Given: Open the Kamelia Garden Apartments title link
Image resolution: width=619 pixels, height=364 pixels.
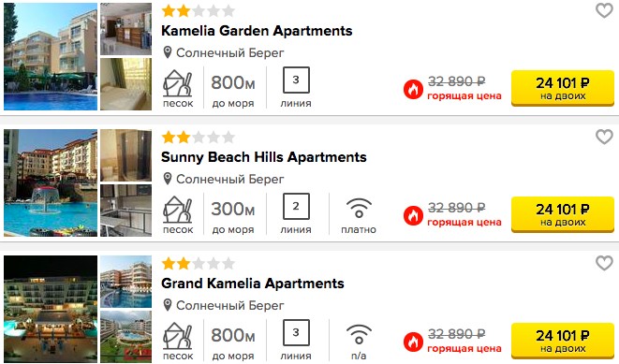Looking at the screenshot, I should tap(257, 31).
